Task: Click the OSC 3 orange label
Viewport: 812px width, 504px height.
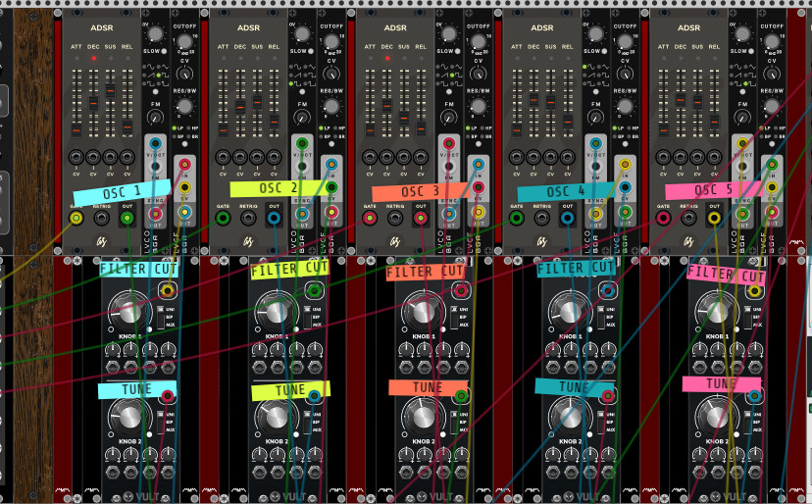Action: 421,191
